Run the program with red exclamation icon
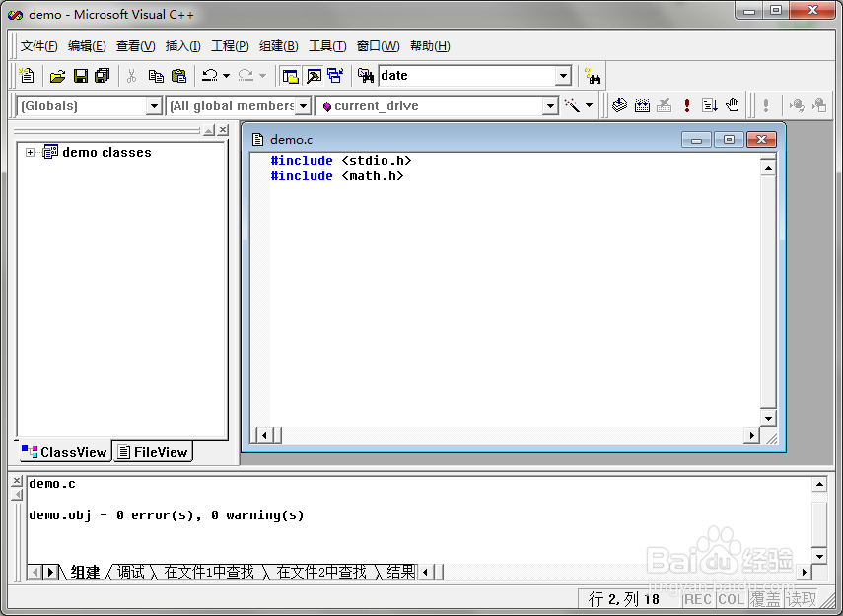This screenshot has width=843, height=616. point(687,105)
